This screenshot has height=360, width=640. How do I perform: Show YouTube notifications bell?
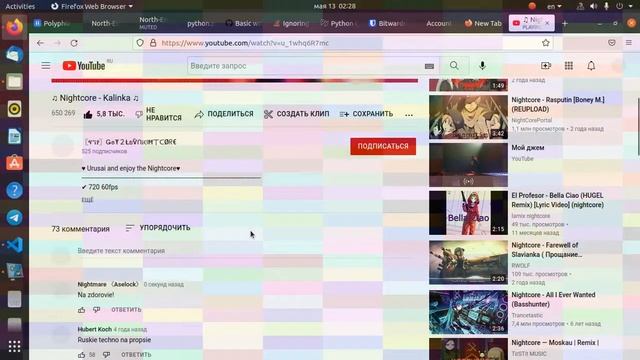coord(591,66)
